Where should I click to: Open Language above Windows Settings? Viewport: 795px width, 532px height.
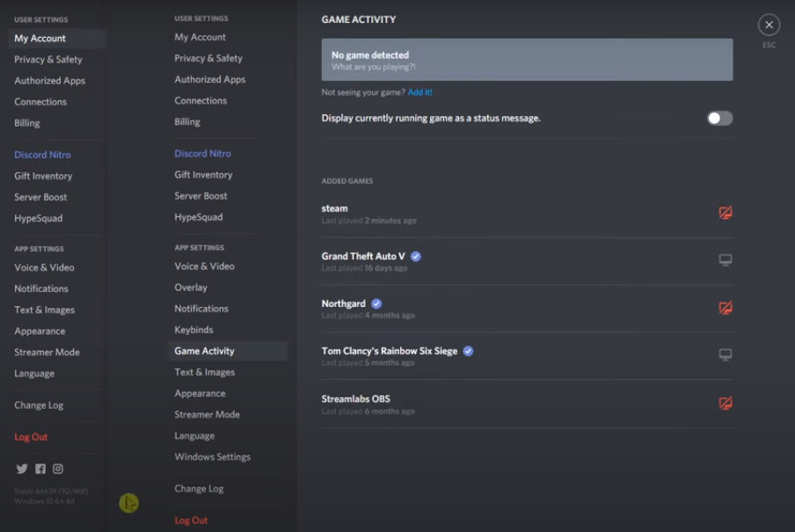pyautogui.click(x=194, y=436)
